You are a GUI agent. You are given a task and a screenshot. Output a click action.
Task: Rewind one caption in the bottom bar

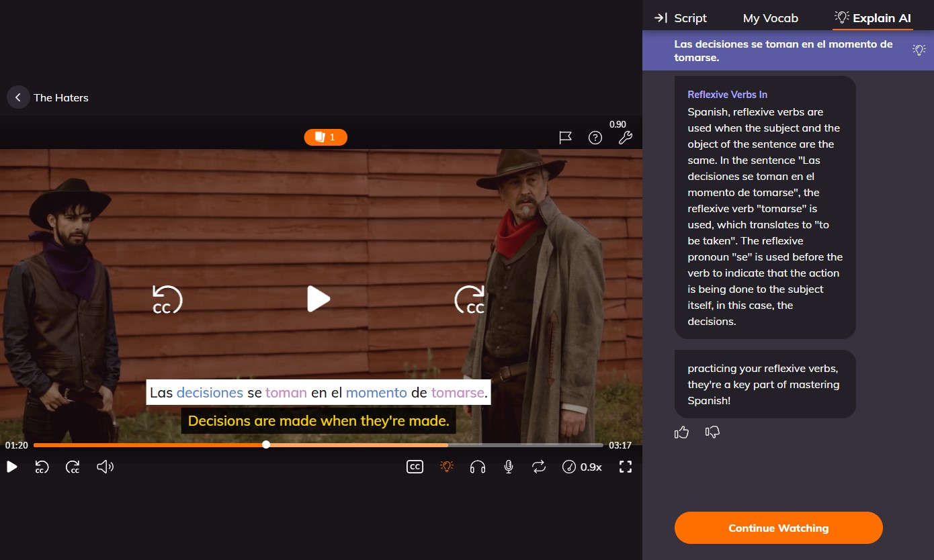pos(42,467)
